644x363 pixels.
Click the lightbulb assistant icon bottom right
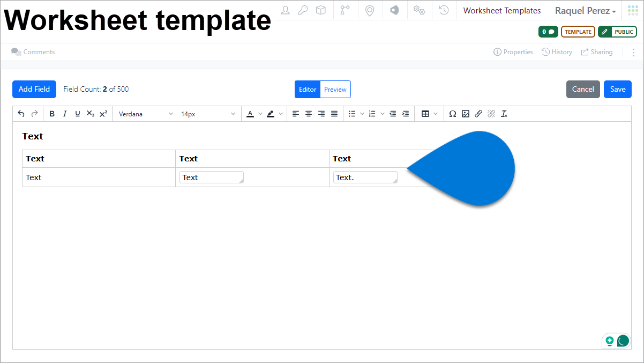pos(610,341)
